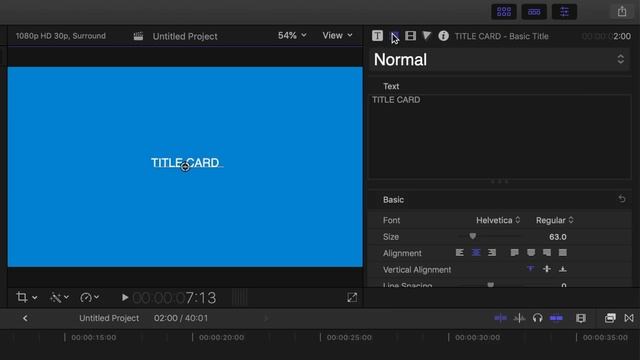640x360 pixels.
Task: Justify text with last line left
Action: click(514, 253)
